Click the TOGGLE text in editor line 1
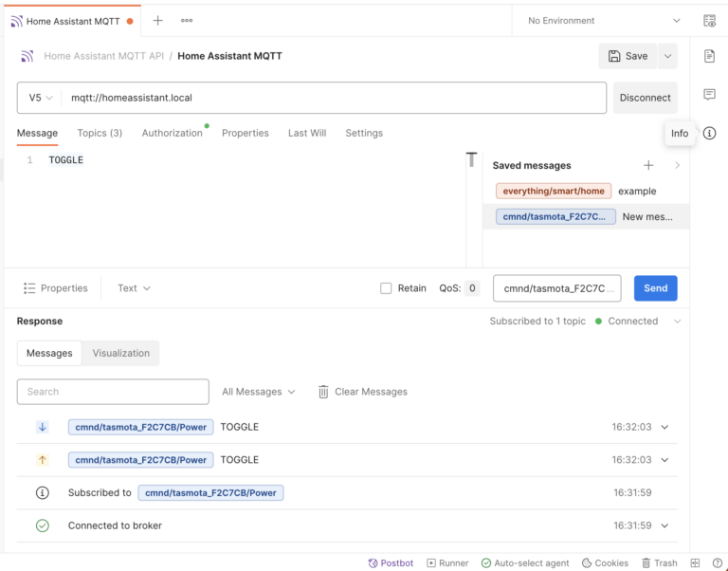Screen dimensions: 728x571 [x=66, y=160]
